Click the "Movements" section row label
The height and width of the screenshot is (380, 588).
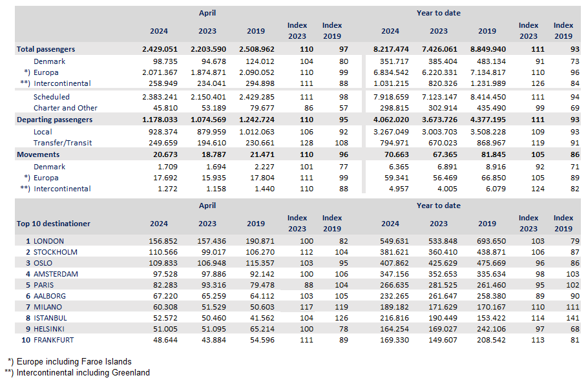coord(38,154)
